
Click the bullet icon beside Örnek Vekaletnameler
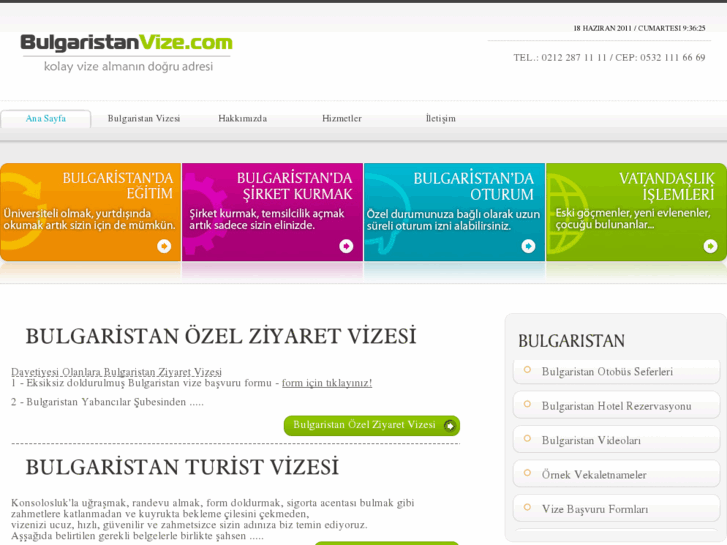coord(527,473)
